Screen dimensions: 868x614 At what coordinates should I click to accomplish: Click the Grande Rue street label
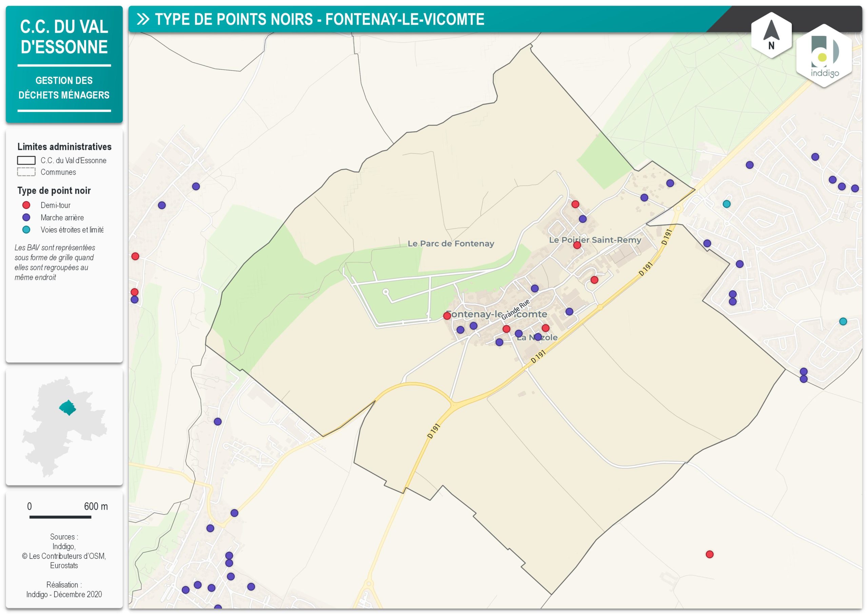tap(515, 309)
